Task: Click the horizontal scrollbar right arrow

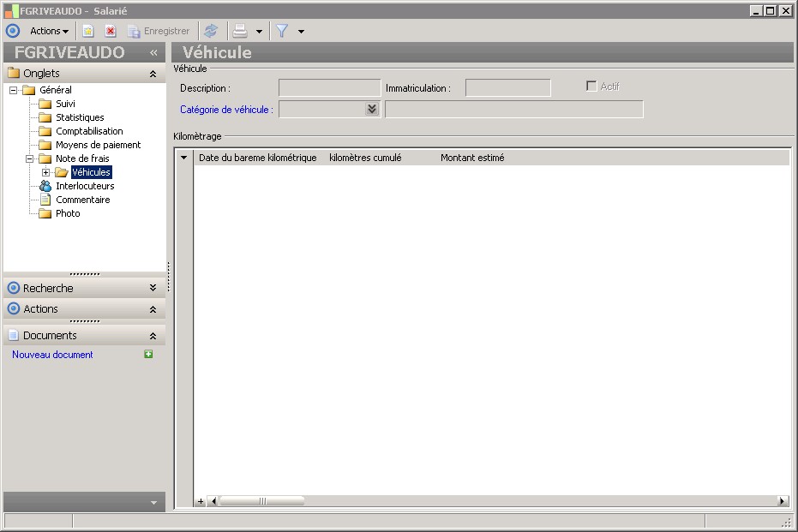Action: point(783,501)
